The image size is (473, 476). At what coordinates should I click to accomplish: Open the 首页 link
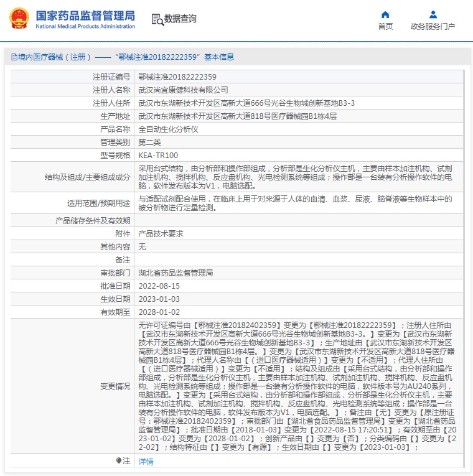[385, 27]
